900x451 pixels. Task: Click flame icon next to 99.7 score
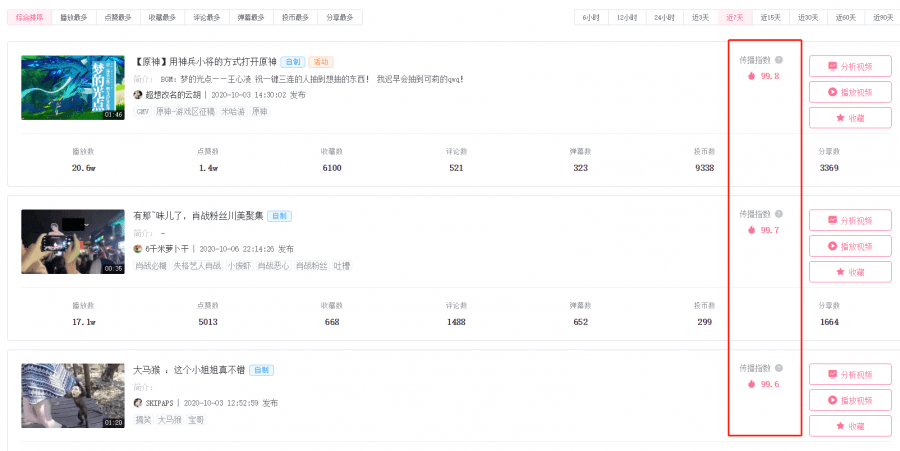pos(751,230)
